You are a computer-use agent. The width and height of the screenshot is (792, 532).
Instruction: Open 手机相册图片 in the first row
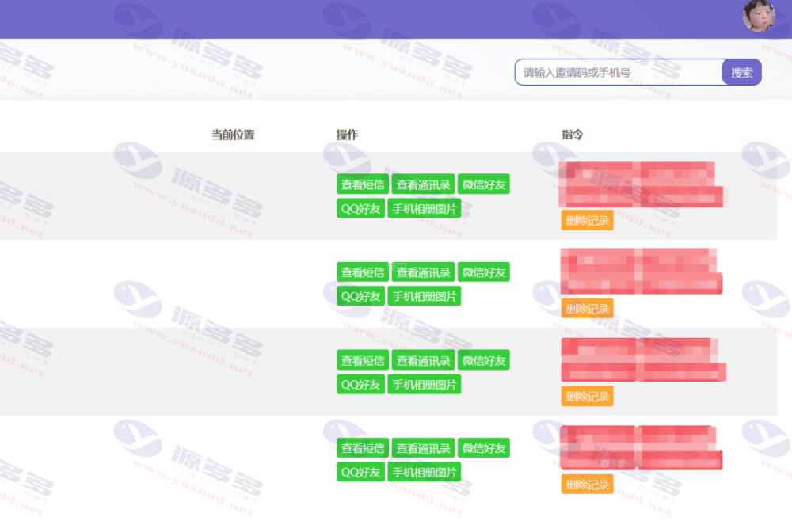pos(424,209)
